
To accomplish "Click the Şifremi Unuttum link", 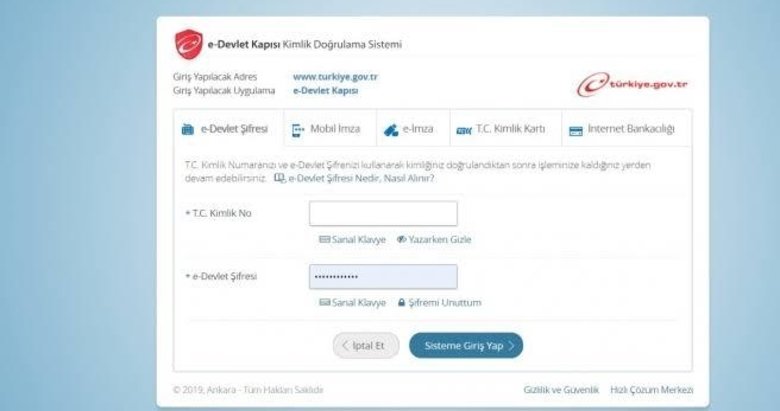I will coord(439,302).
